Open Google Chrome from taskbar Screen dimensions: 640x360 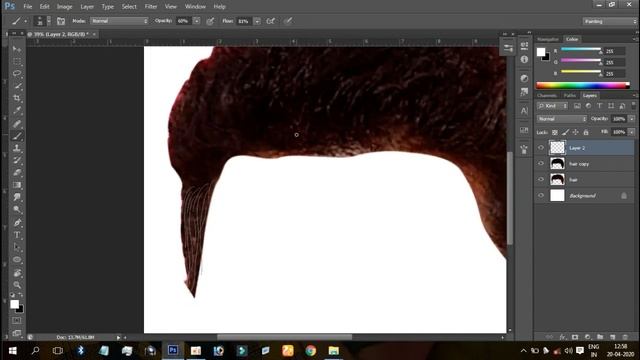tap(311, 350)
